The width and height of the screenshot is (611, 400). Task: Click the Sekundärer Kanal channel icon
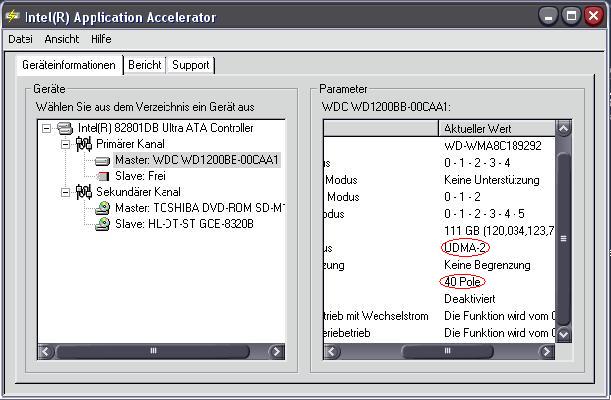(84, 192)
